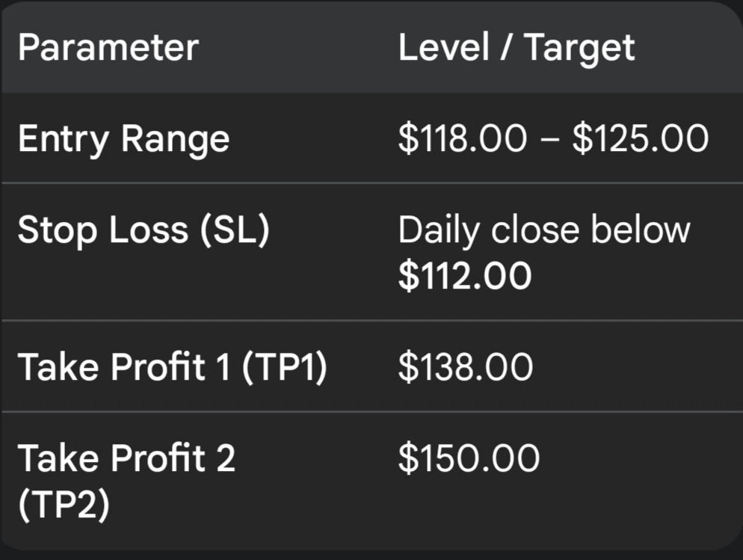Select the $138.00 target value
Image resolution: width=743 pixels, height=560 pixels.
tap(465, 368)
